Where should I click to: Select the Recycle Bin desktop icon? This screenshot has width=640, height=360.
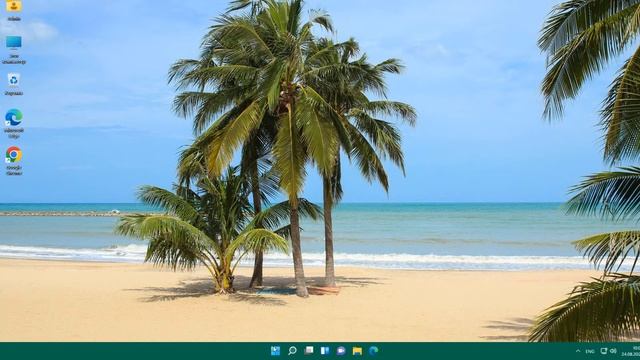(13, 84)
